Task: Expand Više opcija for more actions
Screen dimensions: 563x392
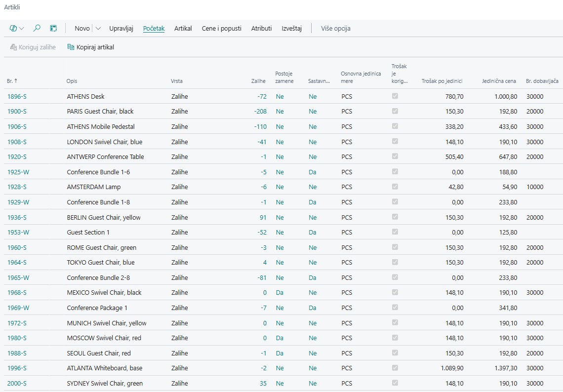Action: (x=336, y=29)
